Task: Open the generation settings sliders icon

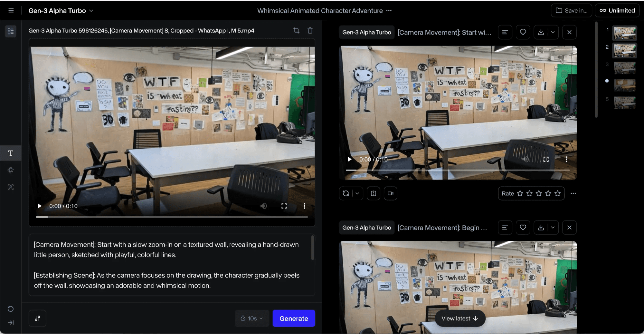Action: pos(37,319)
